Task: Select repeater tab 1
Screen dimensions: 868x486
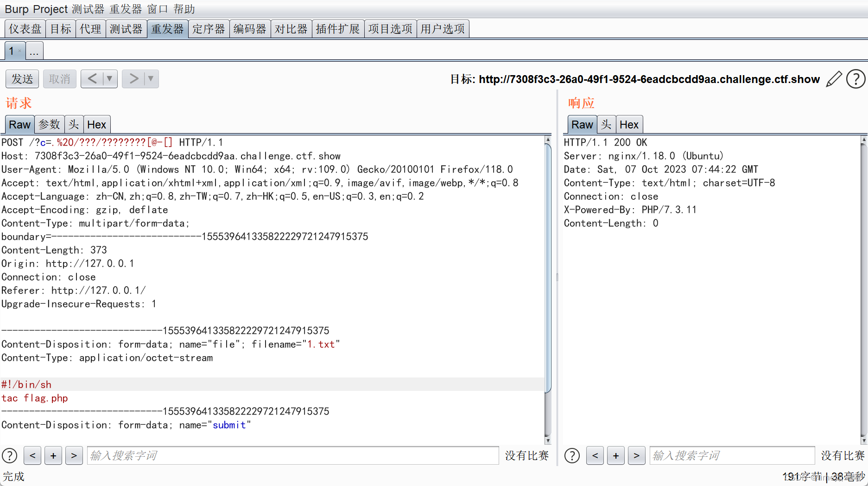Action: click(11, 51)
